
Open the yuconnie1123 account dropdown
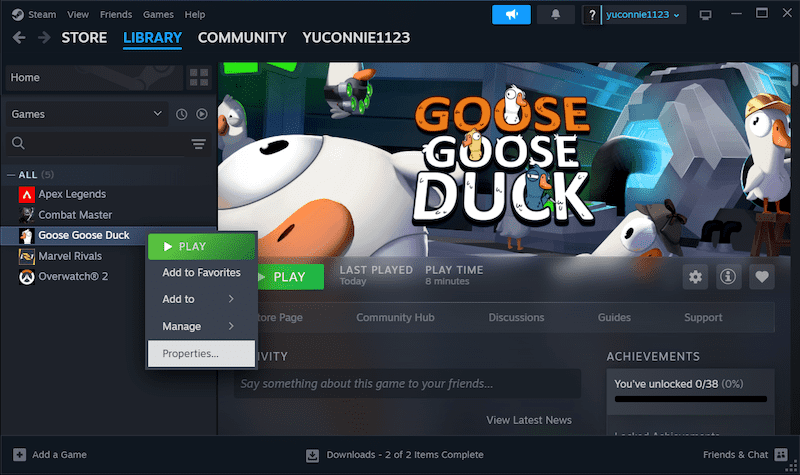pos(644,15)
